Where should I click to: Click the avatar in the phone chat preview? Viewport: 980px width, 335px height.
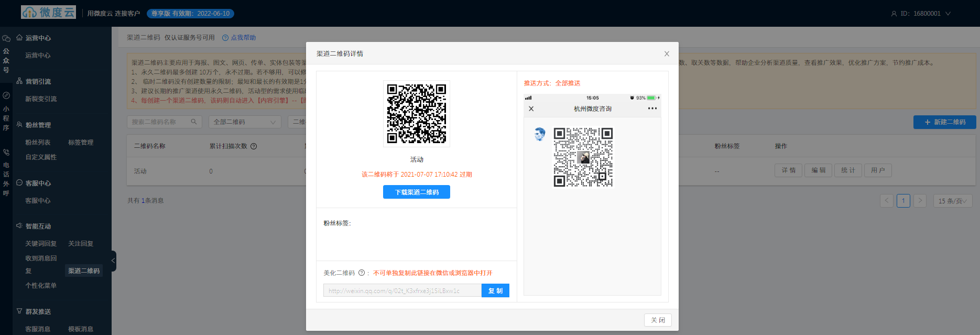(x=539, y=134)
